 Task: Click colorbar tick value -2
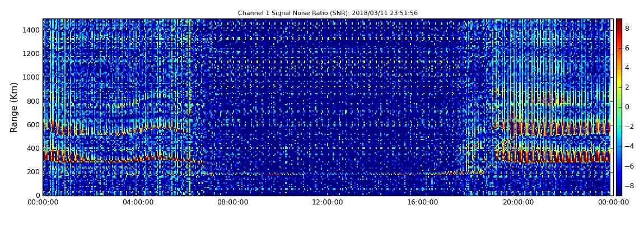(x=629, y=127)
